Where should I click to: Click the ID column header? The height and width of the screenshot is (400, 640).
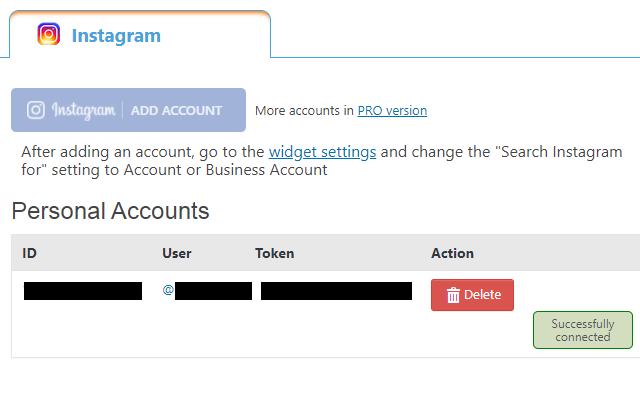pyautogui.click(x=30, y=253)
